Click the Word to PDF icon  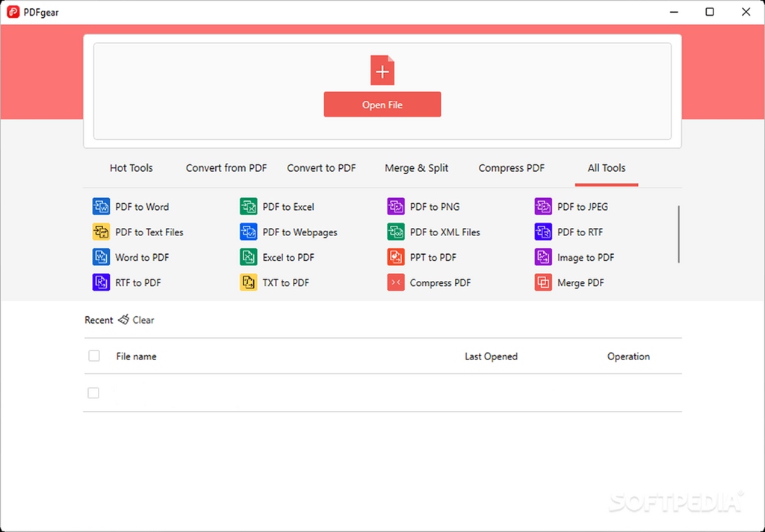[x=101, y=257]
